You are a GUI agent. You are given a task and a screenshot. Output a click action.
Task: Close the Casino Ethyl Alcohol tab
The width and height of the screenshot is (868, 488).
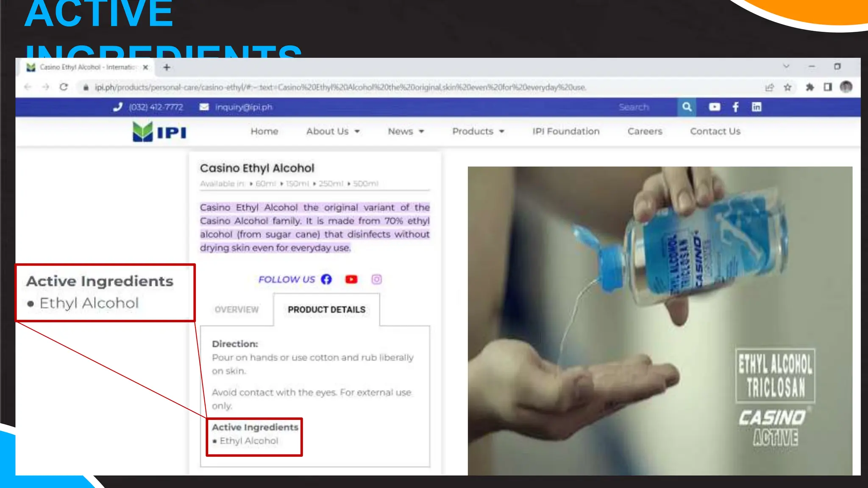tap(145, 67)
